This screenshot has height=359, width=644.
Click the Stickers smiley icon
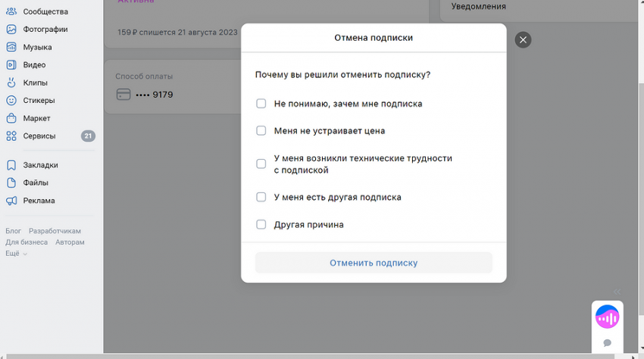point(11,101)
